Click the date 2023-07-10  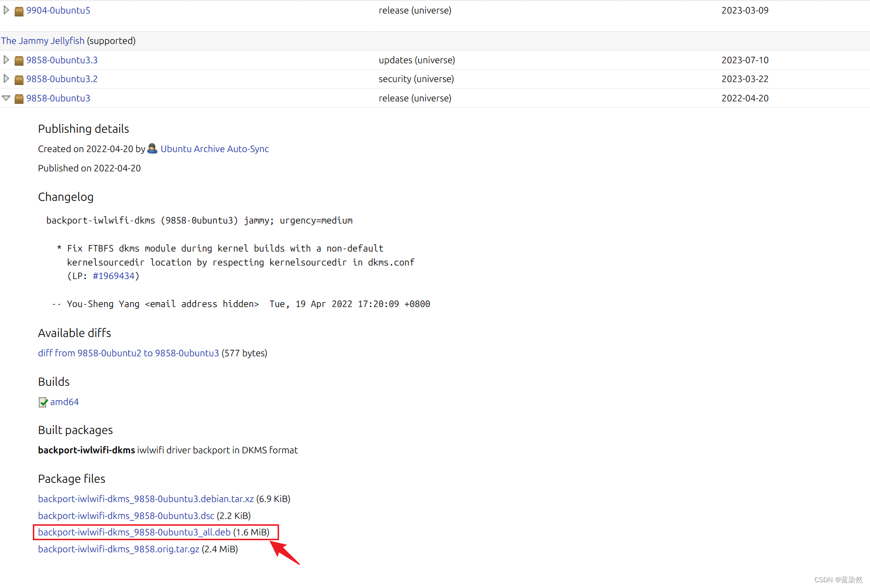click(745, 60)
